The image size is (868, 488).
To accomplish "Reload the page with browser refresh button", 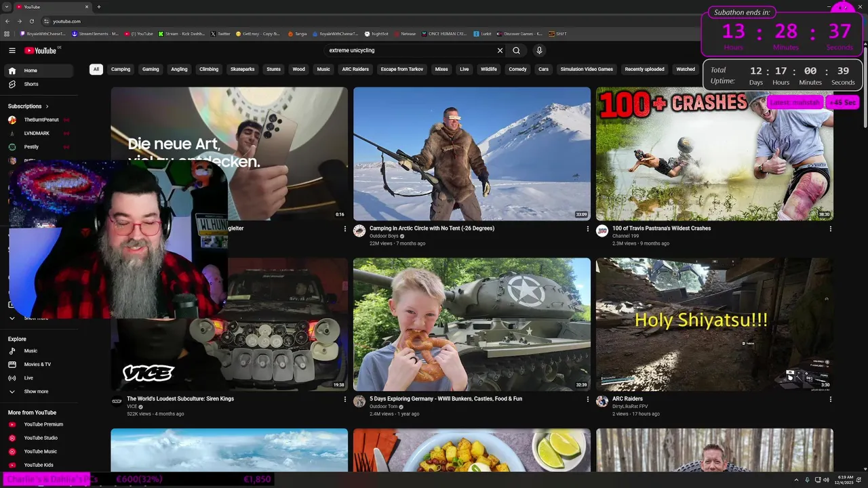I will (31, 21).
